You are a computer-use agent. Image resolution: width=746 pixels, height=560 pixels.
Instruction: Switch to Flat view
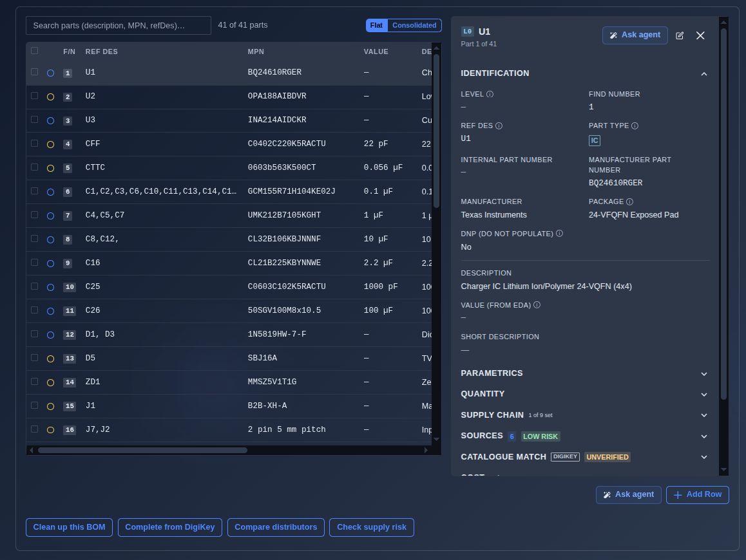pos(376,25)
